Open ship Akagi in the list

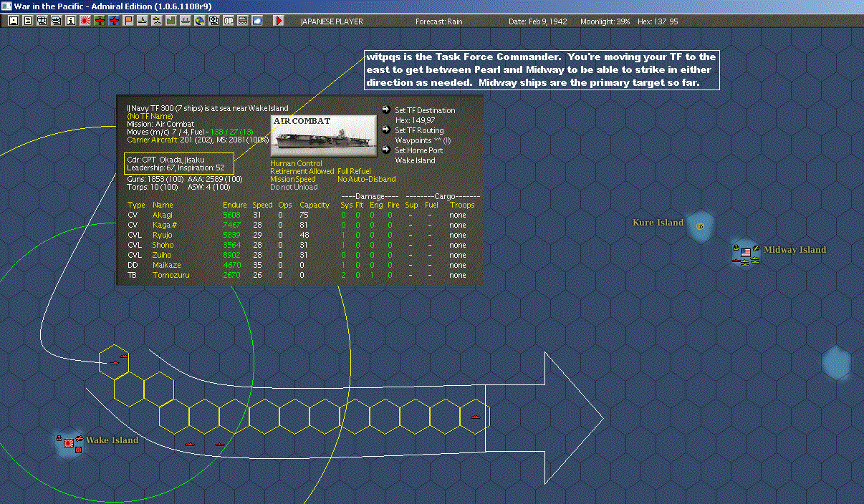pyautogui.click(x=162, y=215)
